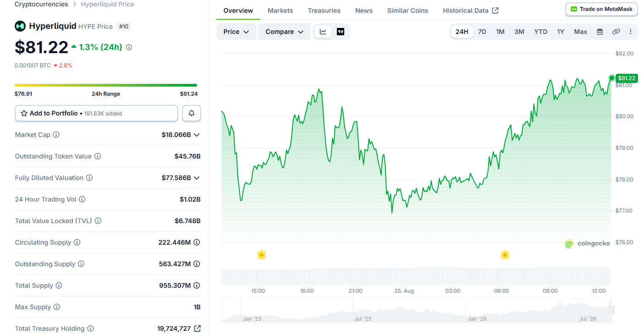Click the star marker near 15:00
Image resolution: width=644 pixels, height=334 pixels.
(262, 255)
